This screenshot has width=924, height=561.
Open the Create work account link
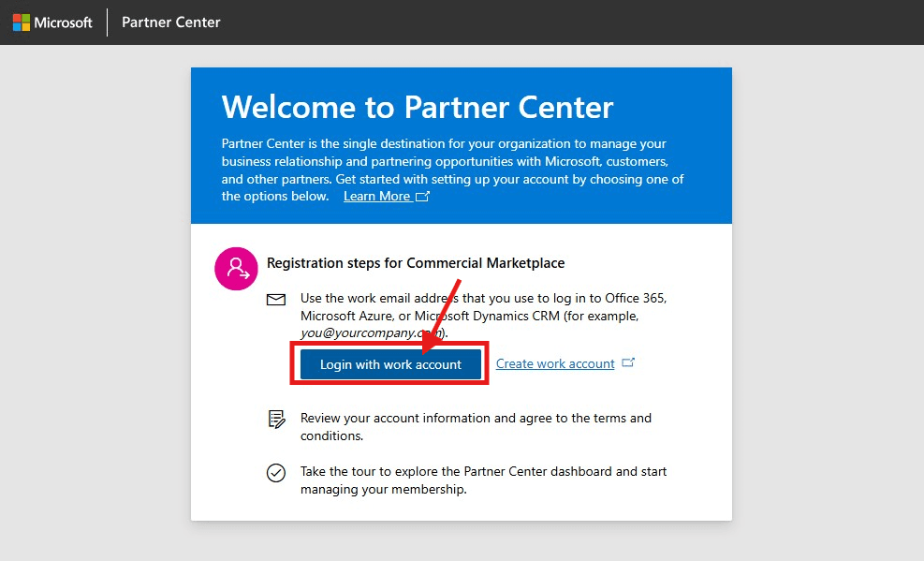555,363
